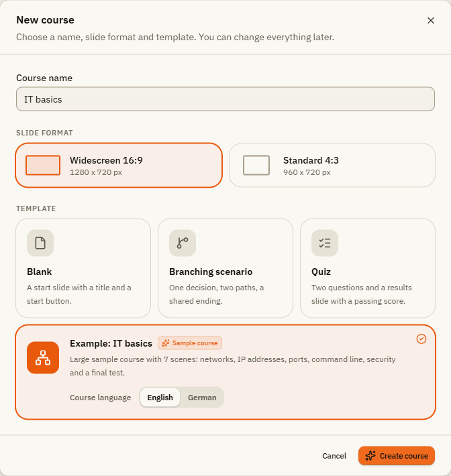Image resolution: width=451 pixels, height=476 pixels.
Task: Click the Blank template page icon
Action: pyautogui.click(x=40, y=243)
